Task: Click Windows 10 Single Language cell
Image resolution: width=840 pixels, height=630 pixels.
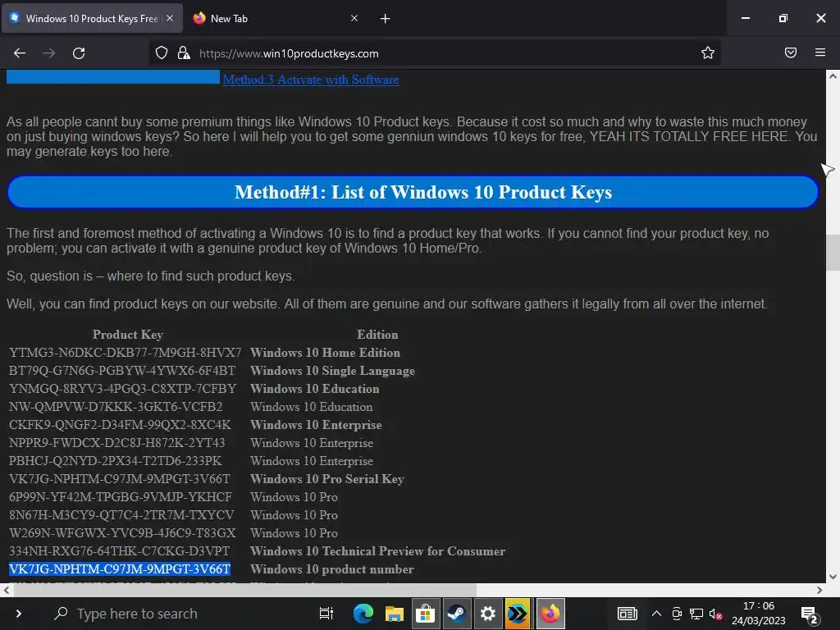Action: tap(332, 371)
